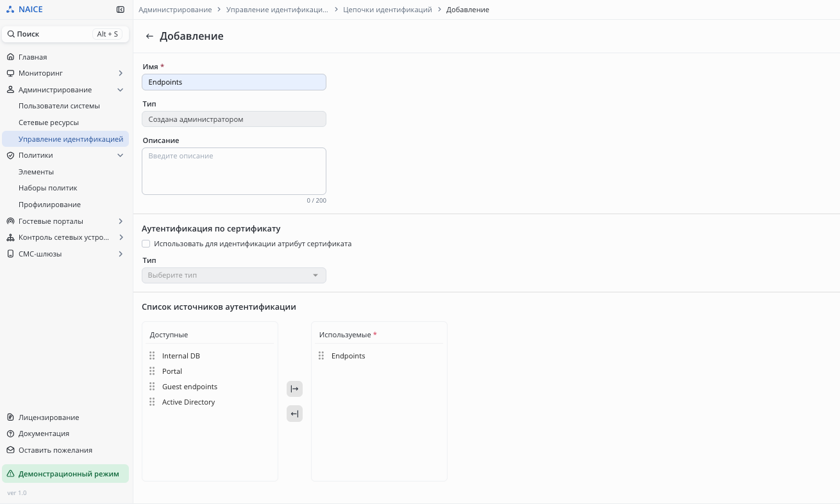840x504 pixels.
Task: Click the Имя field containing Endpoints
Action: pyautogui.click(x=233, y=82)
